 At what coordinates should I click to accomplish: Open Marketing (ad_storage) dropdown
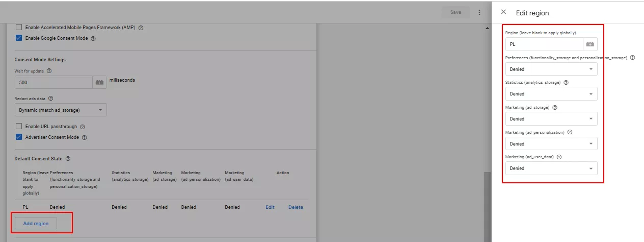pyautogui.click(x=551, y=118)
